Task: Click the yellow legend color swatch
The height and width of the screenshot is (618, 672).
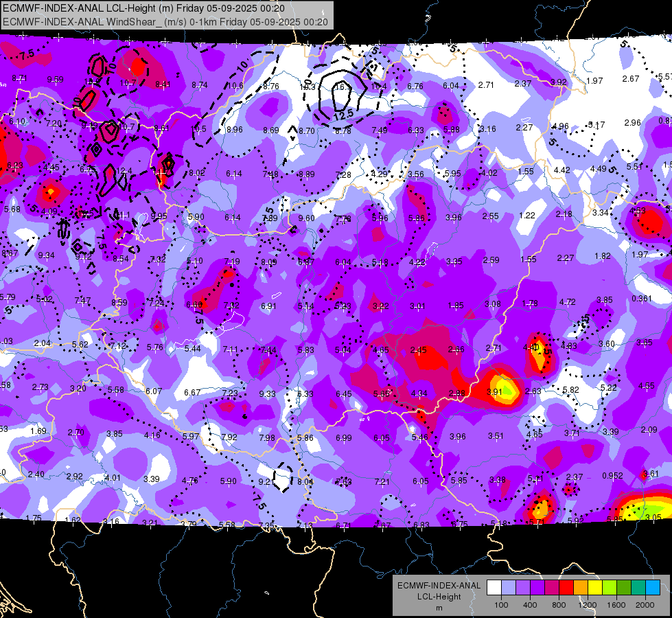Action: coord(595,588)
